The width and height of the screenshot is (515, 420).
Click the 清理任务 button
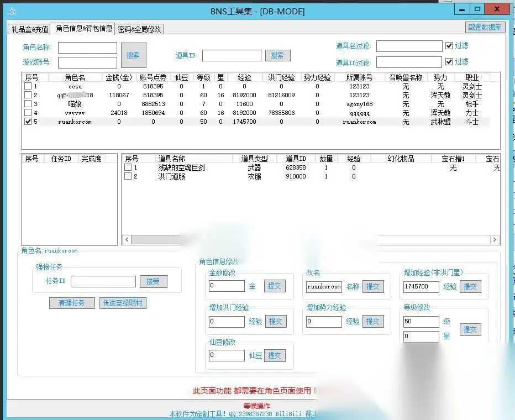coord(72,303)
